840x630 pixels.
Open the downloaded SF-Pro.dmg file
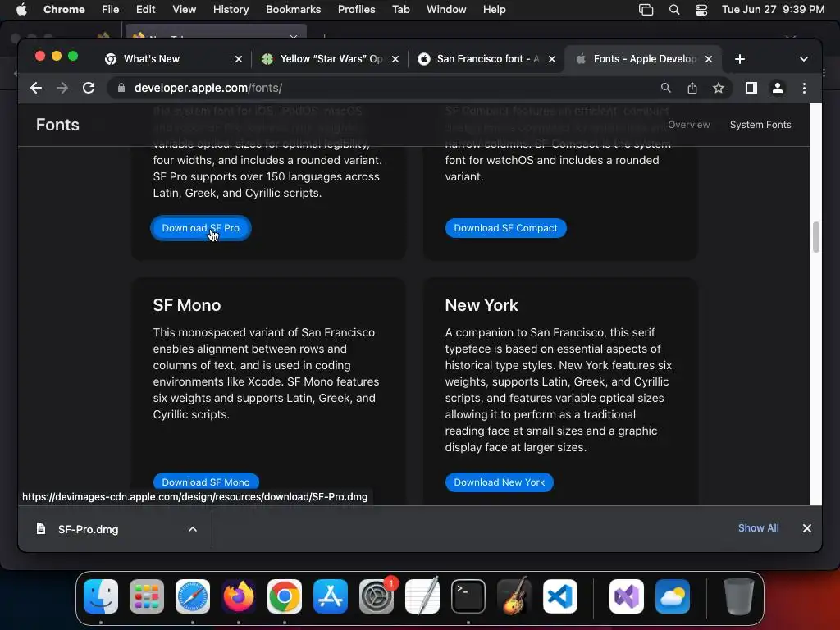pyautogui.click(x=89, y=529)
